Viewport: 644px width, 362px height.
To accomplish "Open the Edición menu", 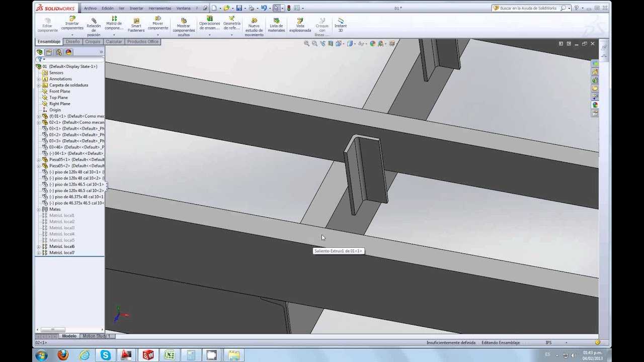I will 108,8.
